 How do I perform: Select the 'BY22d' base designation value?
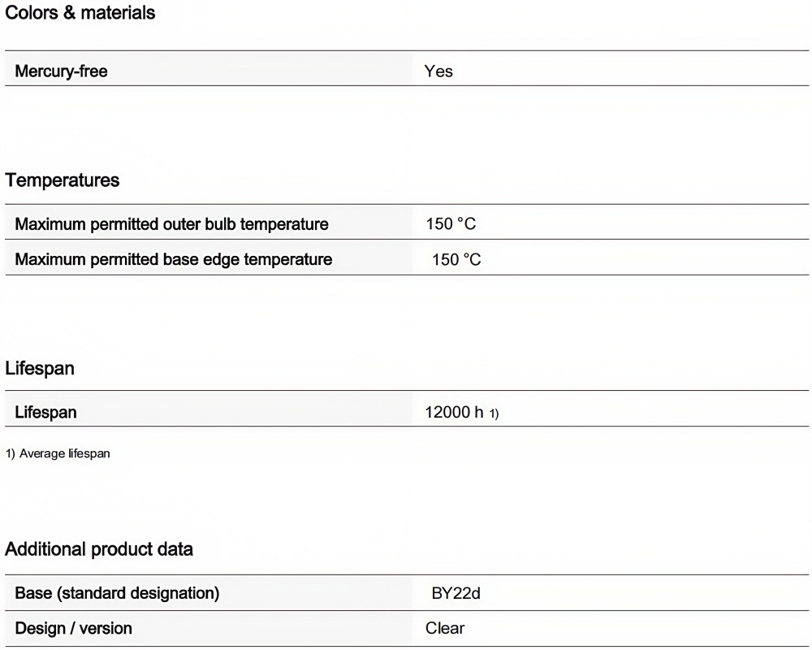(x=456, y=594)
